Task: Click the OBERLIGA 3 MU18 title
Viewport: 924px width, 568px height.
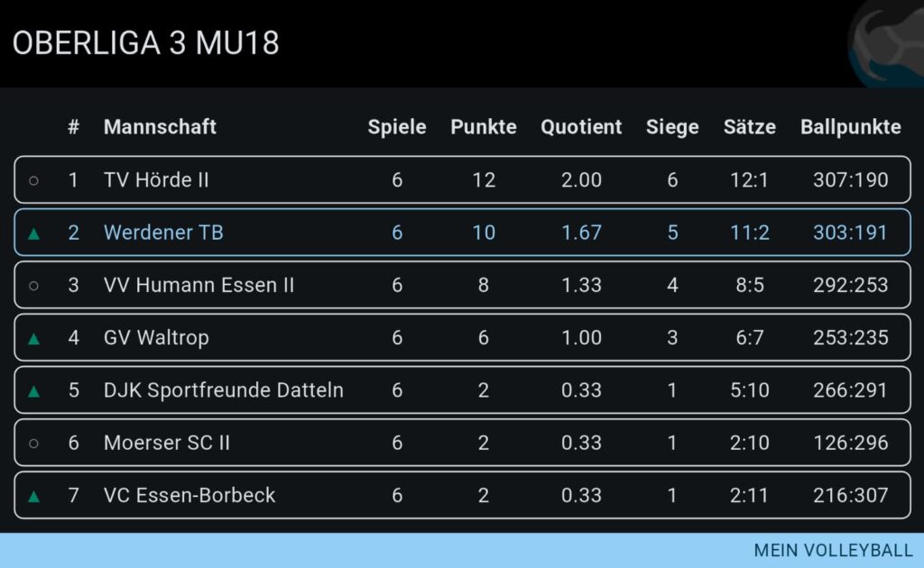Action: point(145,43)
